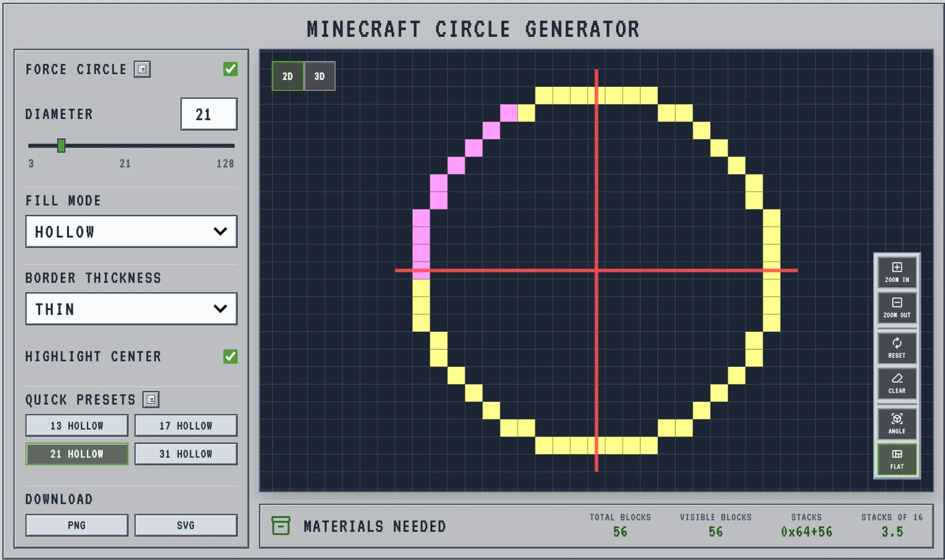Click the diameter slider handle
Viewport: 945px width, 560px height.
coord(61,145)
